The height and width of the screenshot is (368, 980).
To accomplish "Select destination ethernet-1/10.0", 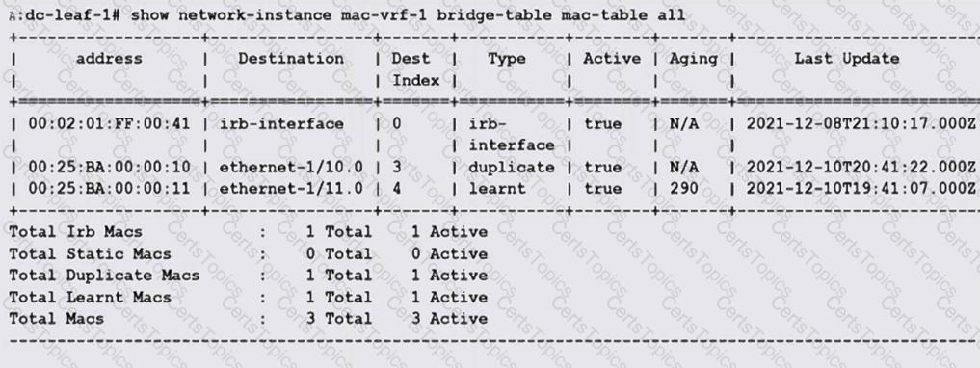I will pos(291,168).
